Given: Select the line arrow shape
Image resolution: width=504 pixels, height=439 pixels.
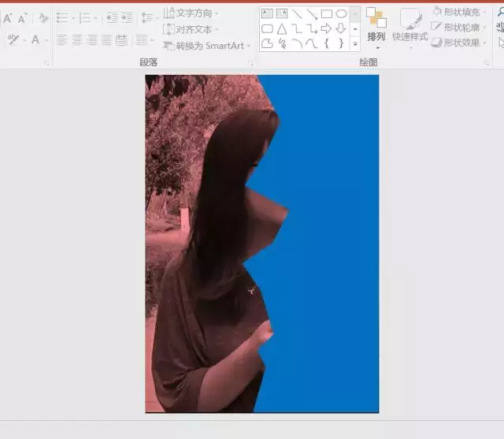Looking at the screenshot, I should click(312, 13).
